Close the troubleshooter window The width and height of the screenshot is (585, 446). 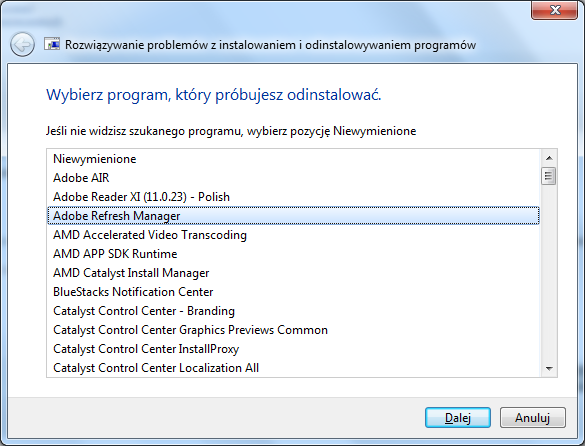(x=554, y=10)
